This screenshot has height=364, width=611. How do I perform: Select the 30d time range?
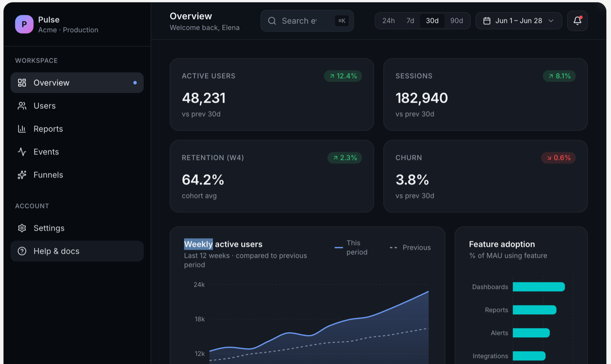[x=433, y=21]
